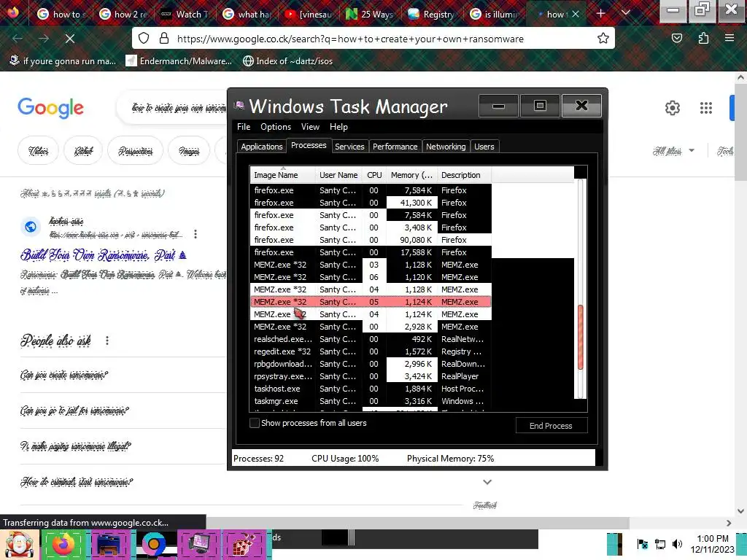The height and width of the screenshot is (560, 747).
Task: Open Task Manager View menu
Action: [310, 127]
